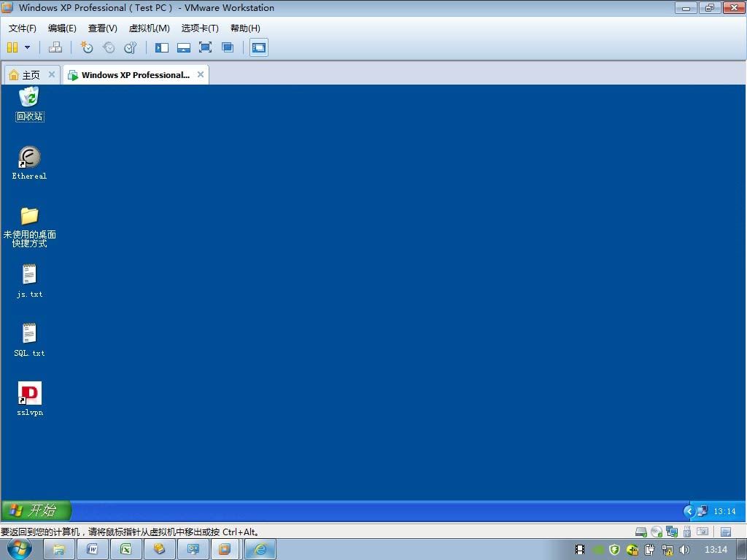Screen dimensions: 747x560
Task: Open Word from the host taskbar
Action: (92, 550)
